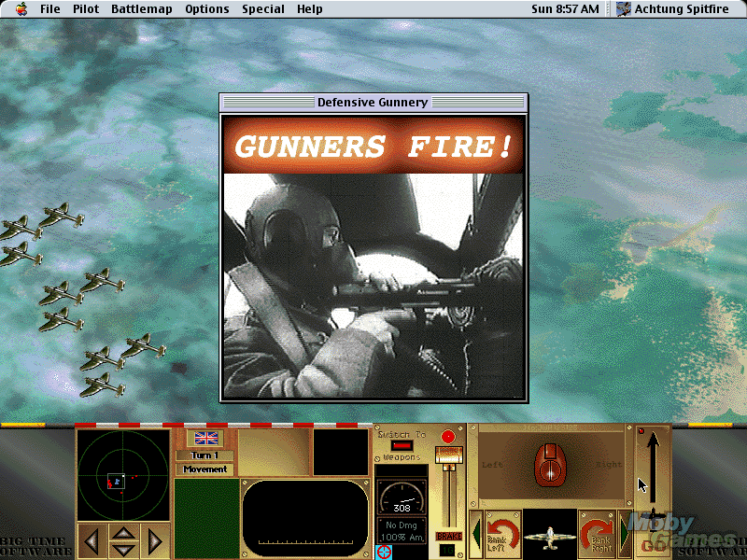This screenshot has width=747, height=560.
Task: Click the 100% Am. ammo readout
Action: click(402, 538)
